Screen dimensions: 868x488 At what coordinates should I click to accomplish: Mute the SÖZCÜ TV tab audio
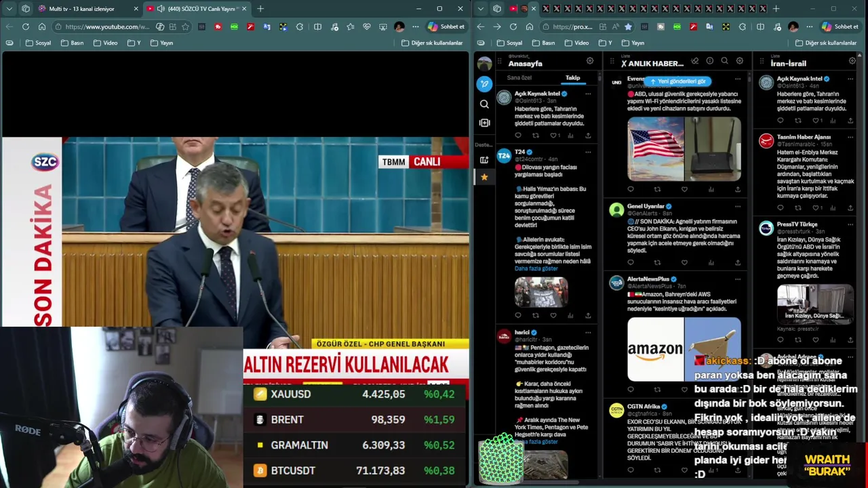(x=161, y=9)
